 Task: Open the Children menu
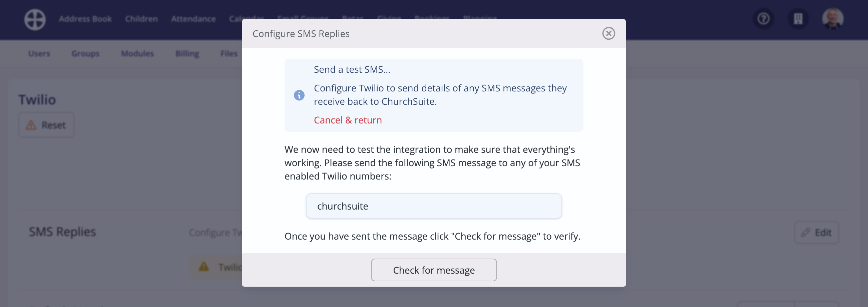141,19
